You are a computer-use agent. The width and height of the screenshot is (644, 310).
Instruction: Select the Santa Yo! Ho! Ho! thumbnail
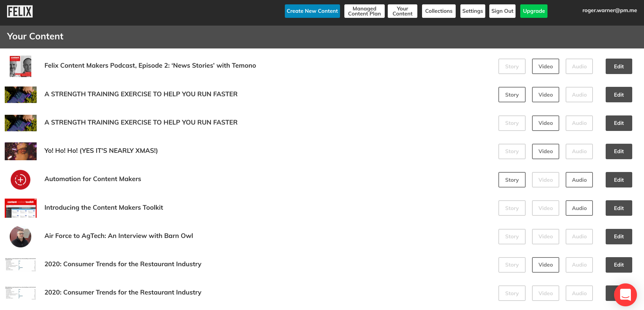(x=21, y=151)
